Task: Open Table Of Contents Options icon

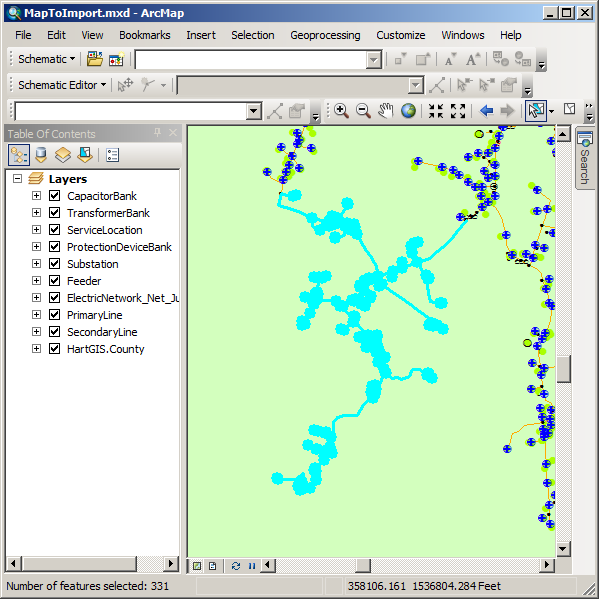Action: coord(112,155)
